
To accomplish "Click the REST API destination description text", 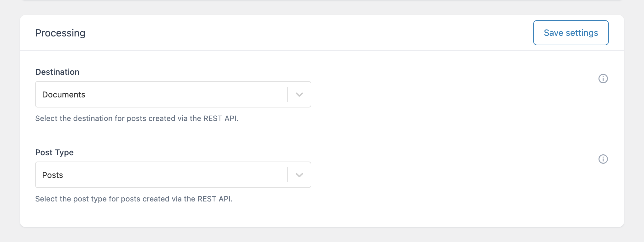I will pyautogui.click(x=137, y=118).
